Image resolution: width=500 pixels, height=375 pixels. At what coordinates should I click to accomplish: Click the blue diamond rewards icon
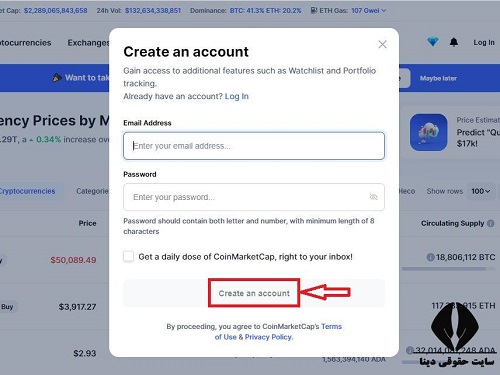click(x=433, y=42)
